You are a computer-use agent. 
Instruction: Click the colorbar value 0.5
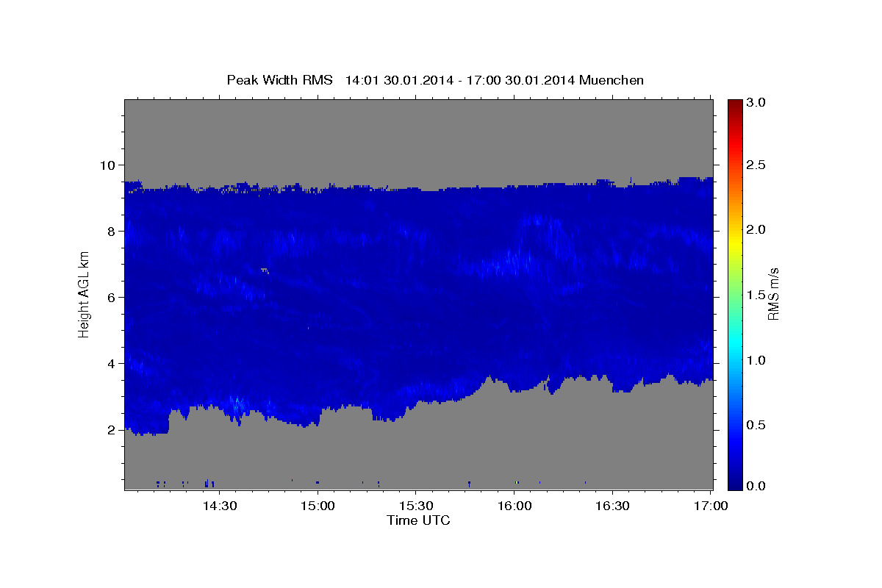[x=756, y=425]
